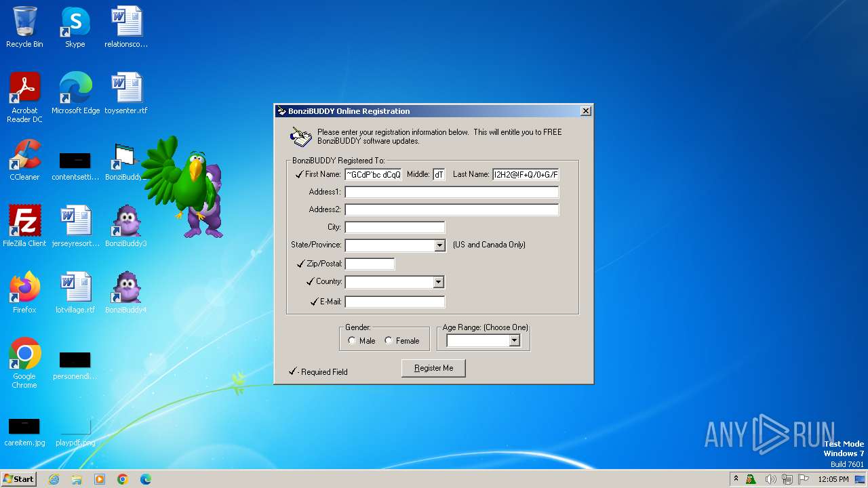868x488 pixels.
Task: Open the BonziBuddy installer shortcut icon
Action: [125, 161]
